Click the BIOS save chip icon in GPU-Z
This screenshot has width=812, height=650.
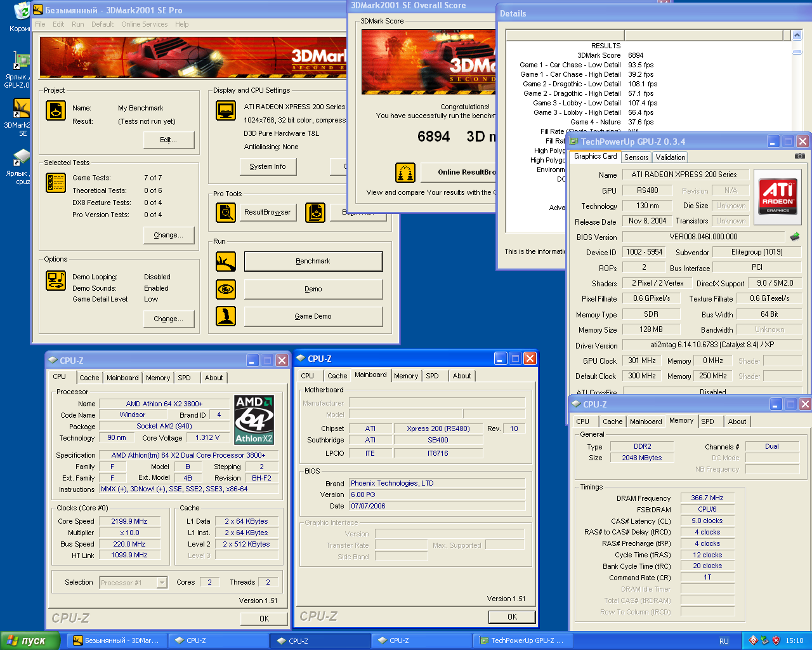point(794,236)
